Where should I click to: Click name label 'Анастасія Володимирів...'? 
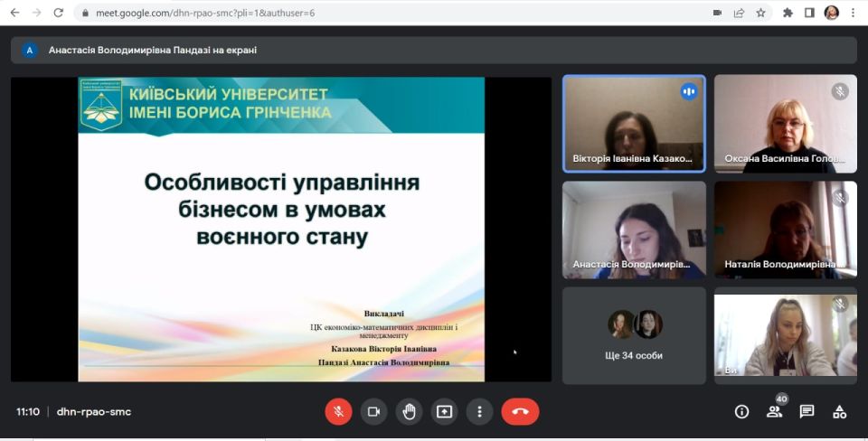(x=632, y=265)
